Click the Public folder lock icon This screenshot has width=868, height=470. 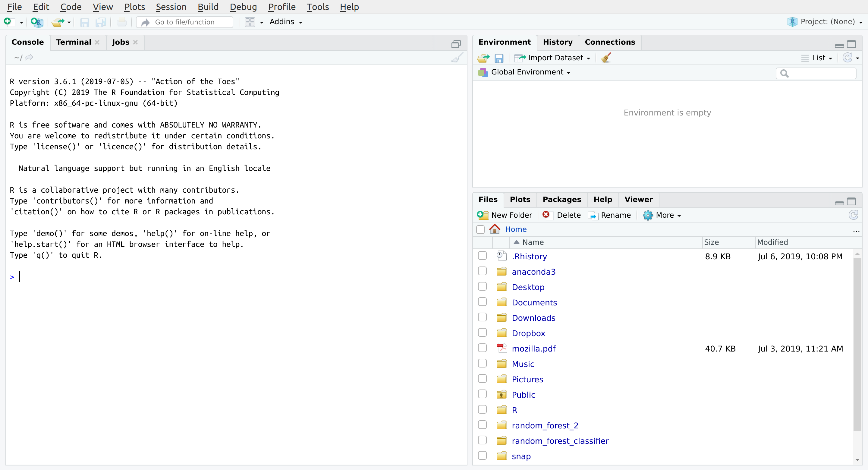(x=502, y=394)
